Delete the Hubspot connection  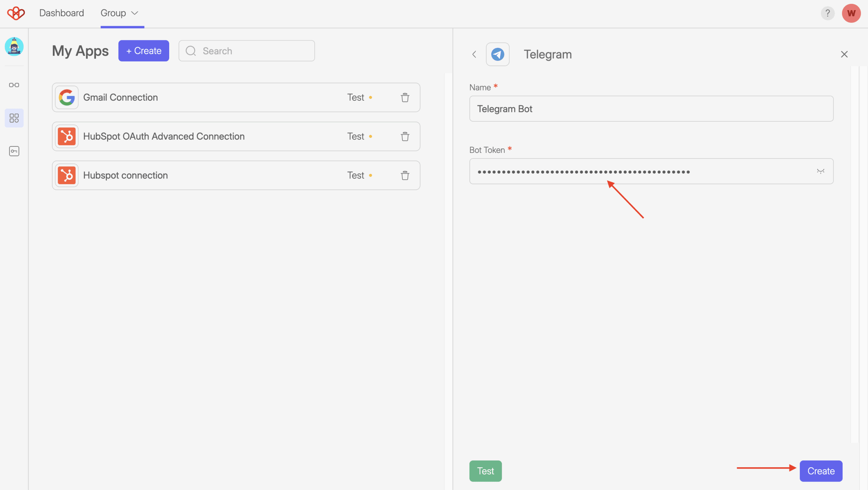(405, 176)
